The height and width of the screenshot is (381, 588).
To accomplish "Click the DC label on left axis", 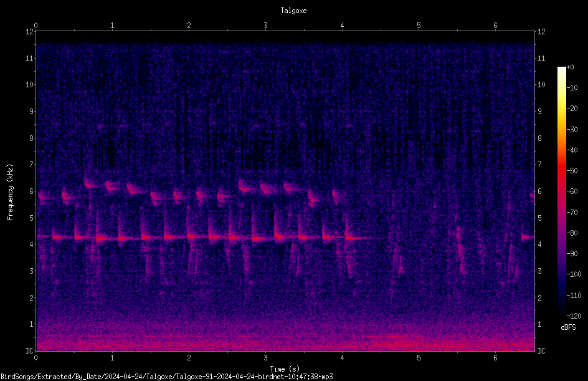I will [29, 351].
